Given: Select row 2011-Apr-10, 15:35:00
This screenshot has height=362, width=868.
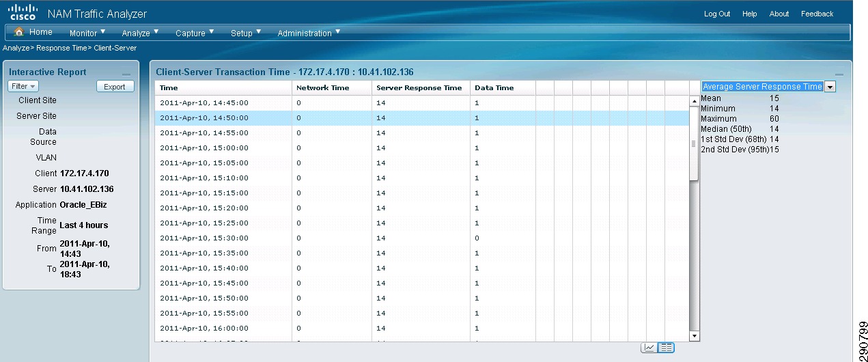Looking at the screenshot, I should click(422, 253).
